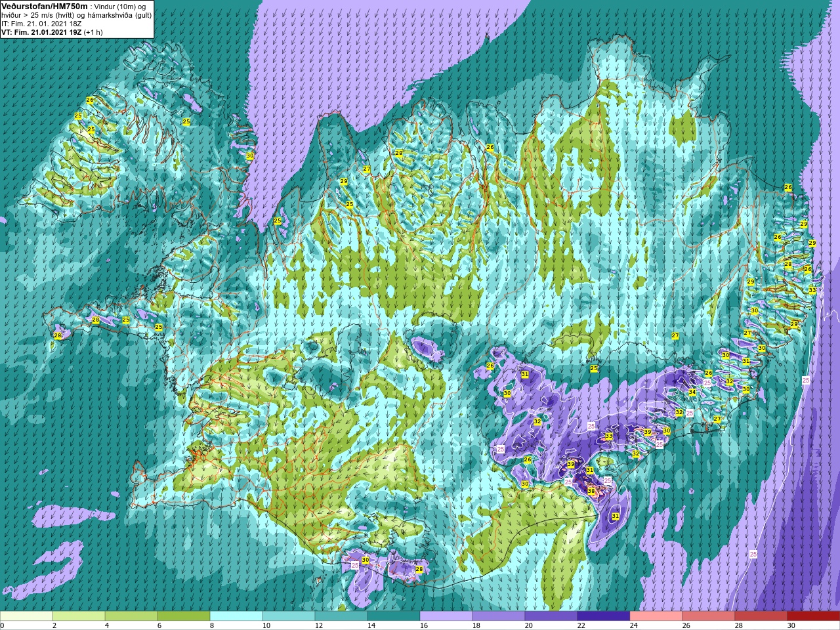Screen dimensions: 840x630
Task: Select the 4–6 green legend swatch
Action: (x=131, y=616)
